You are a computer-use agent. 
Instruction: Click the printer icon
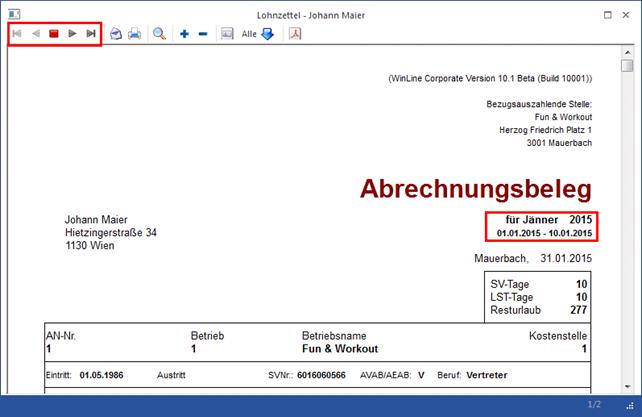134,34
